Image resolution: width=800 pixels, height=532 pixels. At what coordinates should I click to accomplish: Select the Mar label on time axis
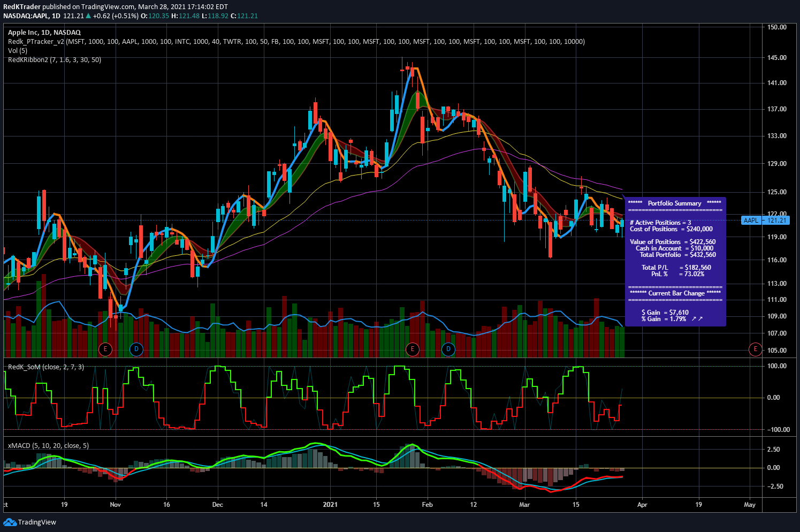[x=524, y=505]
